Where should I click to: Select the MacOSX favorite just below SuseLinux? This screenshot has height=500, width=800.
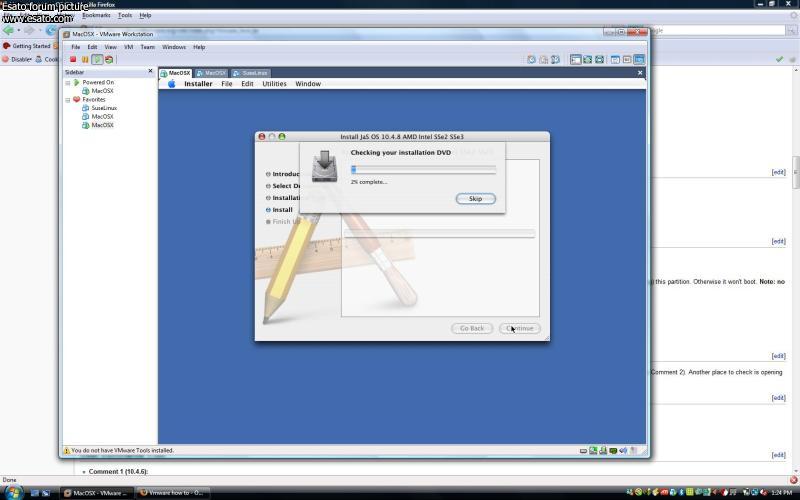(x=102, y=116)
